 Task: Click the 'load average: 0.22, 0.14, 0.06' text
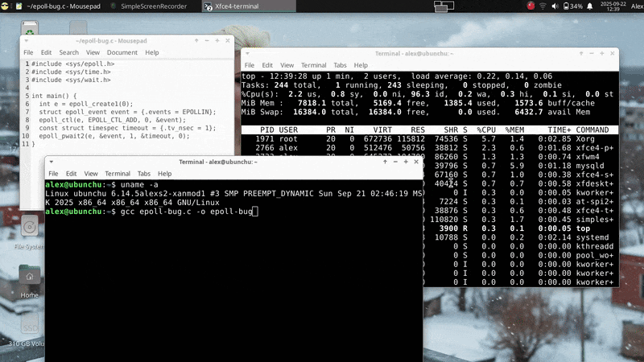(481, 76)
